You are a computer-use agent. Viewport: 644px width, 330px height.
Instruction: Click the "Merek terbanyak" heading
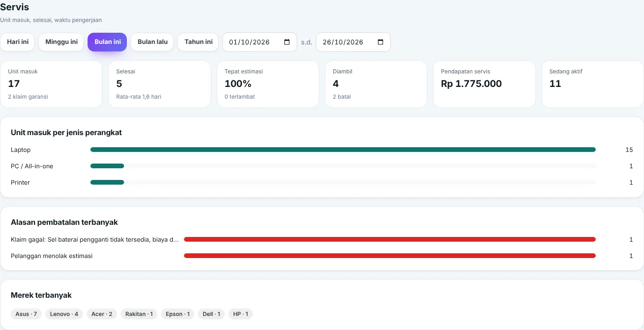click(x=41, y=295)
